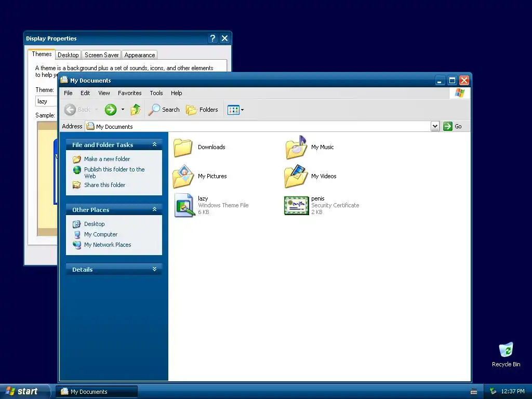532x399 pixels.
Task: Click the network tray icon near clock
Action: coord(494,391)
